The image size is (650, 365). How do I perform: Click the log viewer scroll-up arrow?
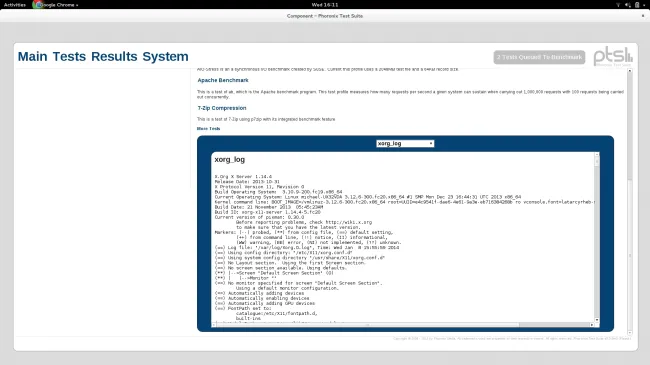click(597, 155)
